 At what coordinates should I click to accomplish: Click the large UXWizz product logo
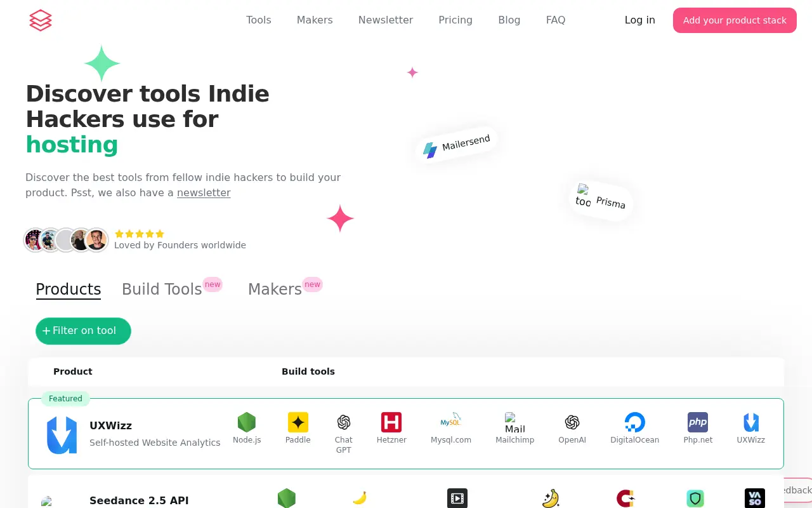[x=62, y=435]
